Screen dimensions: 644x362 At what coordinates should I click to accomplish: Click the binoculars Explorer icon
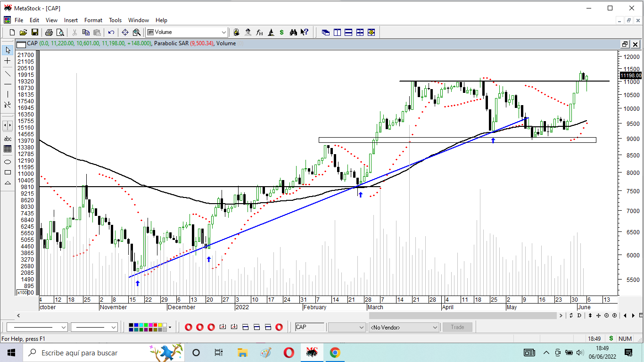(293, 33)
